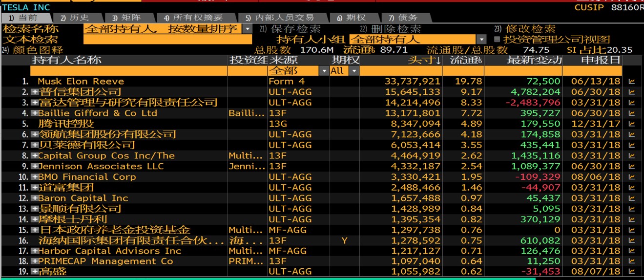The width and height of the screenshot is (644, 280).
Task: Expand 高盛 holder row
Action: 35,272
